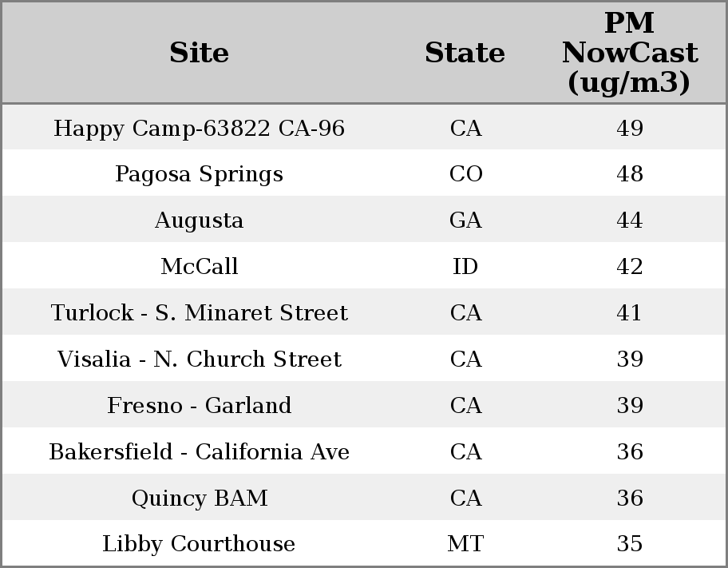Select the Quincy BAM site
Image resolution: width=728 pixels, height=568 pixels.
point(199,498)
